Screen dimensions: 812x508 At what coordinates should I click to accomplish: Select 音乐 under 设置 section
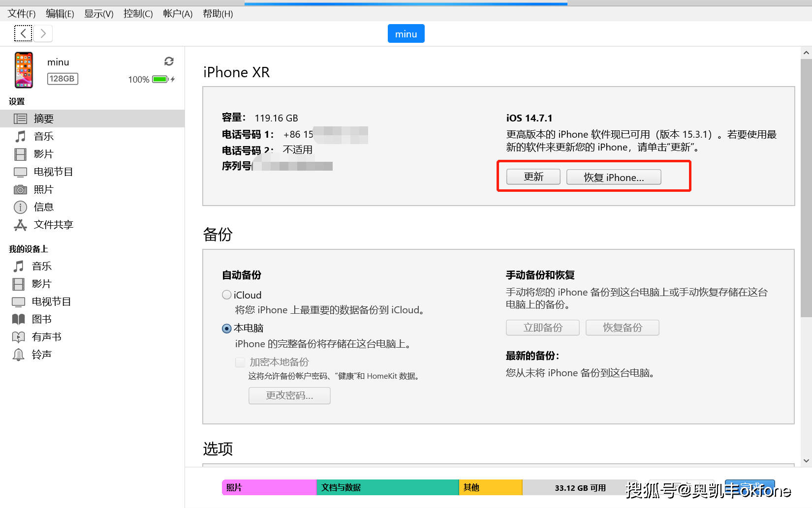(x=43, y=136)
